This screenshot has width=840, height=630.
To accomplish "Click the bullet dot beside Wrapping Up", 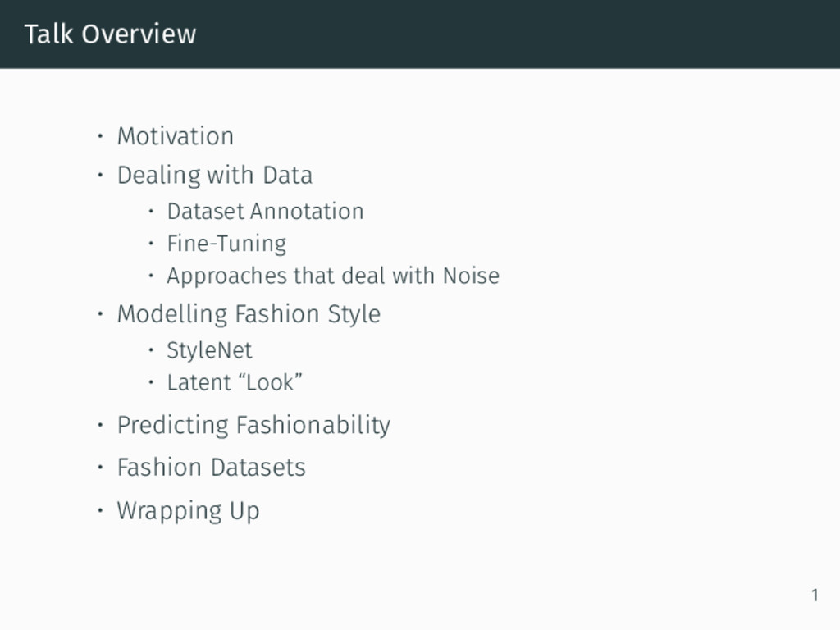I will tap(100, 510).
